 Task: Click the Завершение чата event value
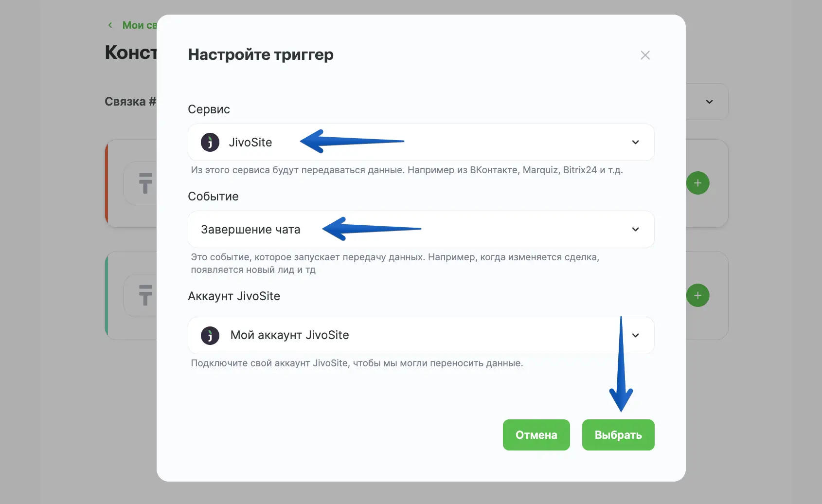[x=250, y=230]
